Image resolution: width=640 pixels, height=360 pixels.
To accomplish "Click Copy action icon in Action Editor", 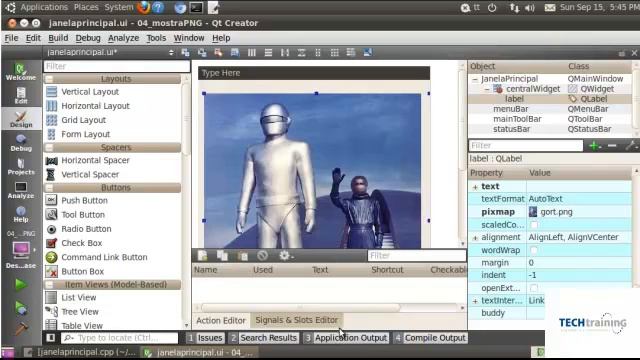I will (222, 256).
